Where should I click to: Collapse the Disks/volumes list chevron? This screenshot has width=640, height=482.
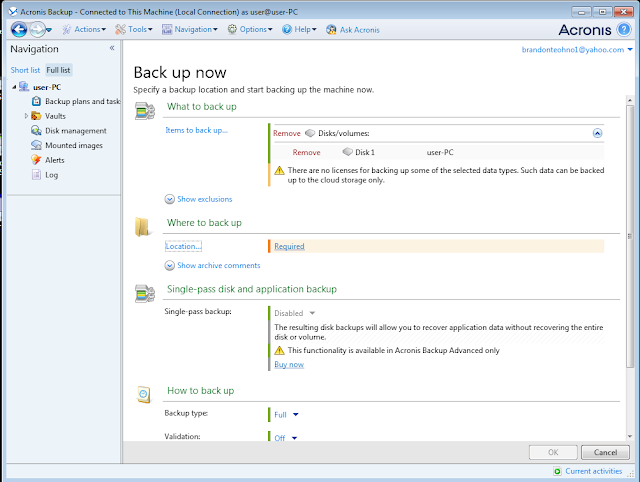click(x=597, y=133)
